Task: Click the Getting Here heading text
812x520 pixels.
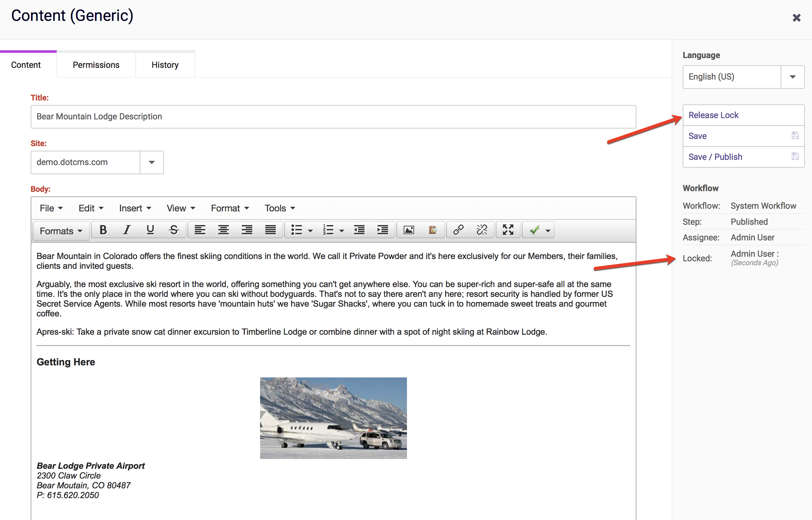Action: pos(66,362)
